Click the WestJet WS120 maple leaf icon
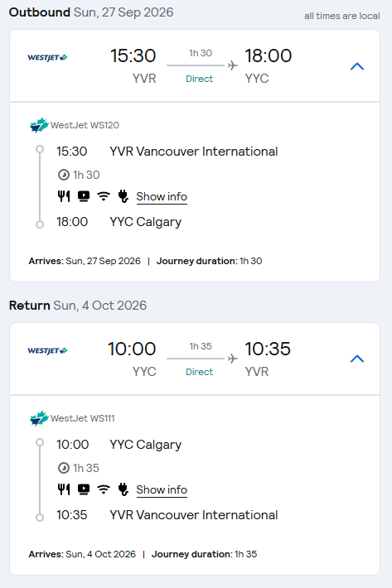 tap(39, 125)
